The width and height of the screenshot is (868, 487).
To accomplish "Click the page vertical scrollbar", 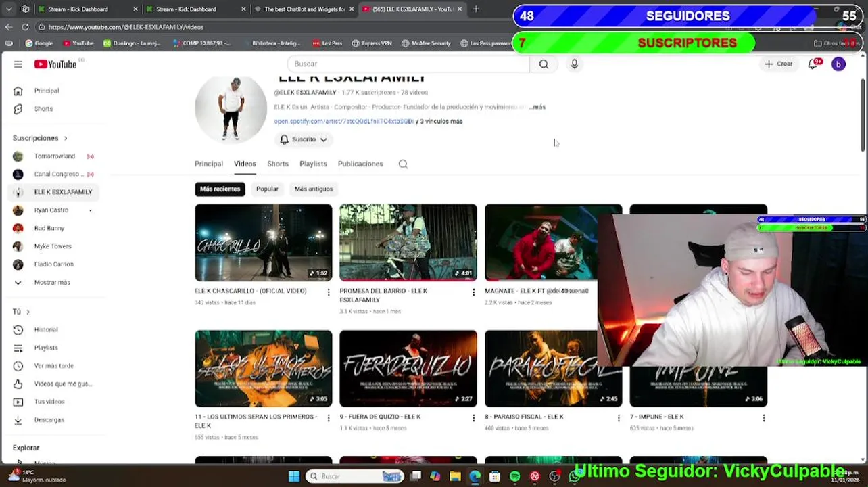I will (x=863, y=115).
